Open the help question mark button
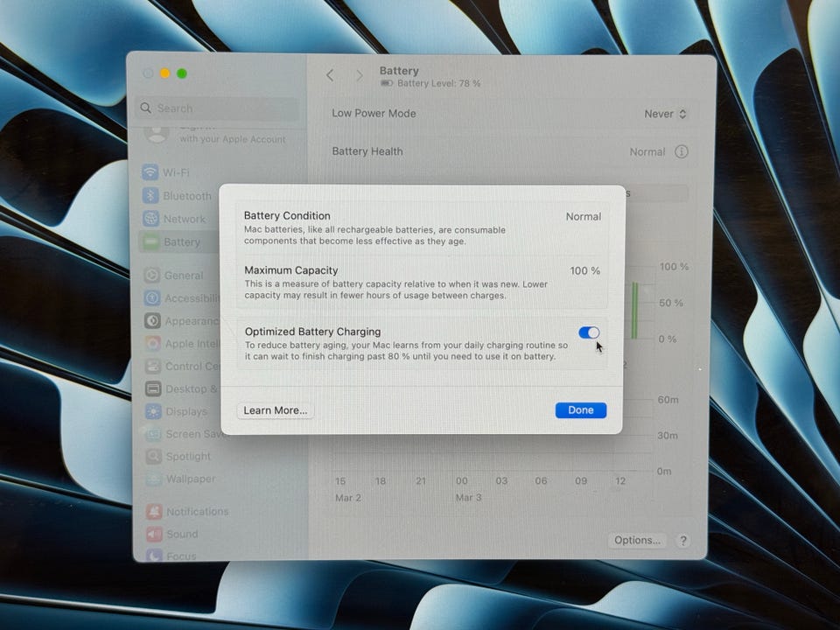This screenshot has height=630, width=840. [683, 541]
